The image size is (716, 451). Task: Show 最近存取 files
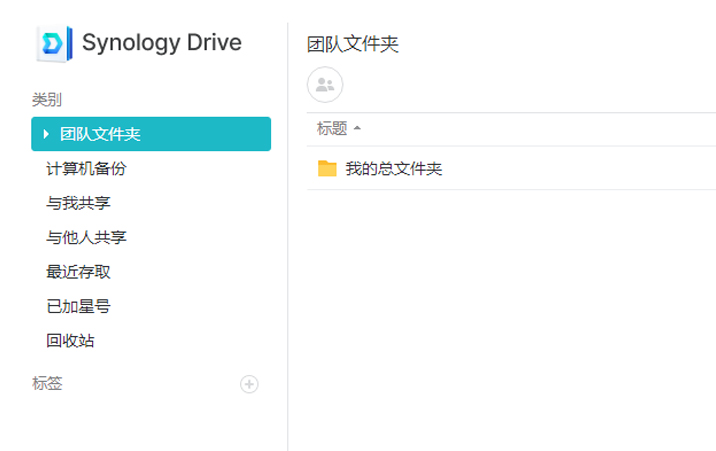click(x=78, y=272)
